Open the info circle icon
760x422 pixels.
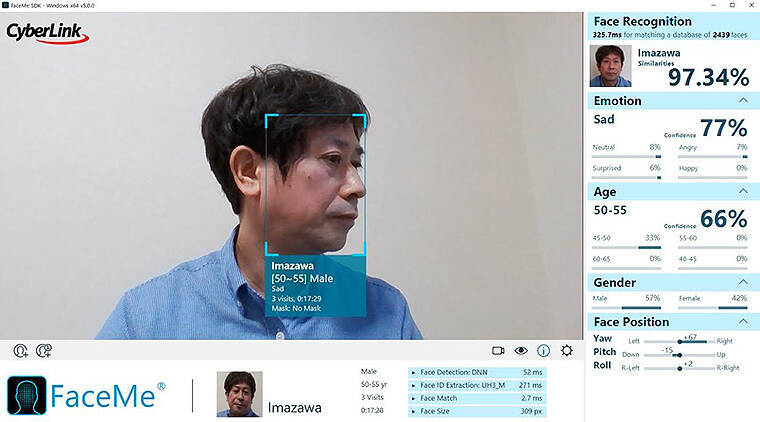coord(543,350)
